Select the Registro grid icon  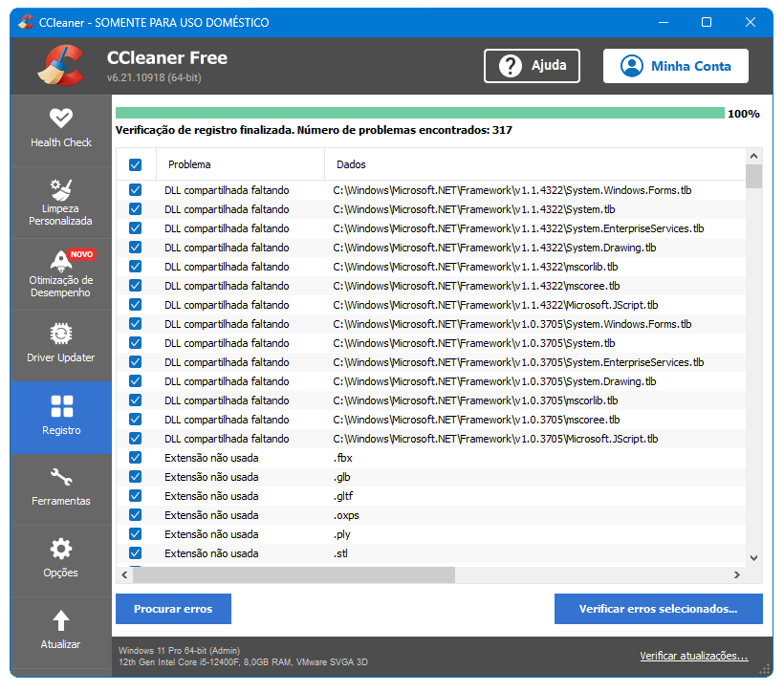61,406
